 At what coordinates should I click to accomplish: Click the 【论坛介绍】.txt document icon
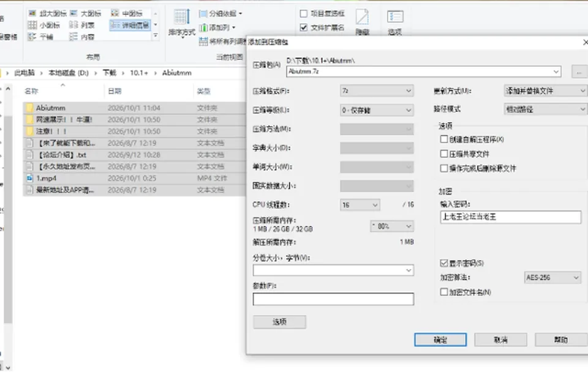coord(29,155)
